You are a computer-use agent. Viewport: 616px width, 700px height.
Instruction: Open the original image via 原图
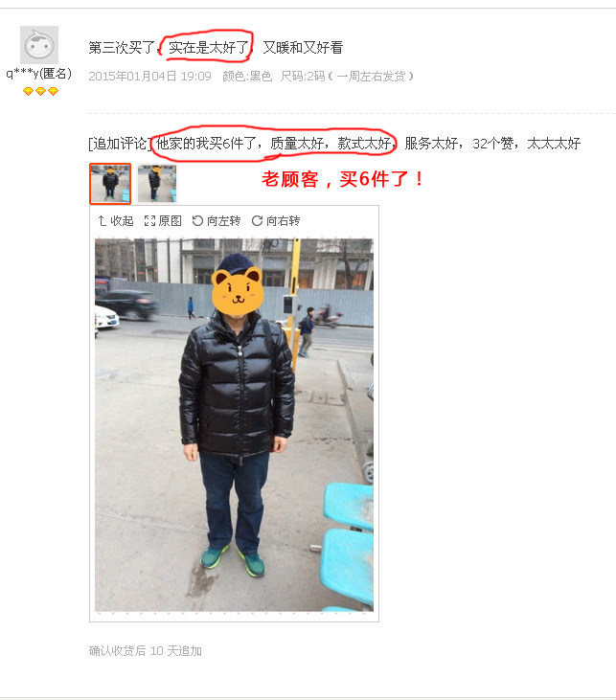click(x=171, y=220)
